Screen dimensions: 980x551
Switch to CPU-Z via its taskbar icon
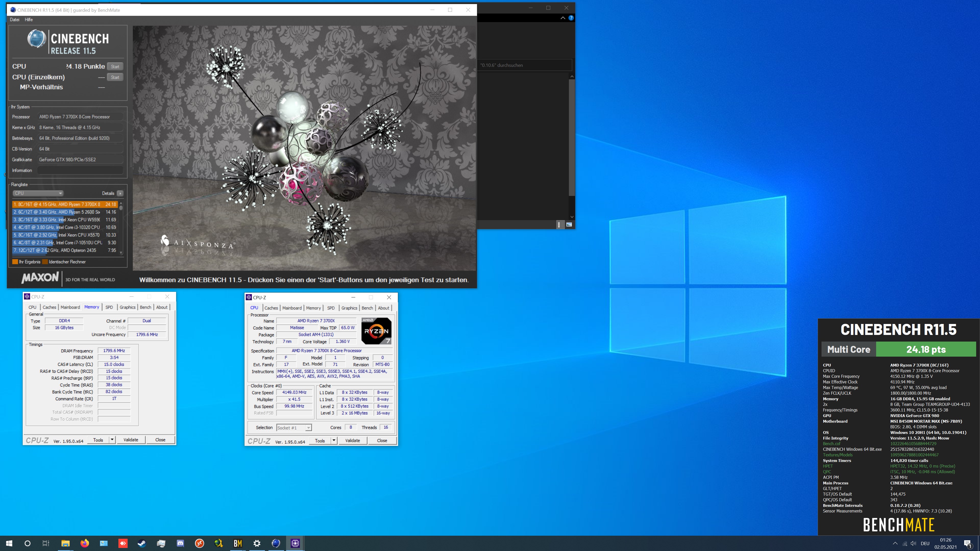click(x=295, y=543)
